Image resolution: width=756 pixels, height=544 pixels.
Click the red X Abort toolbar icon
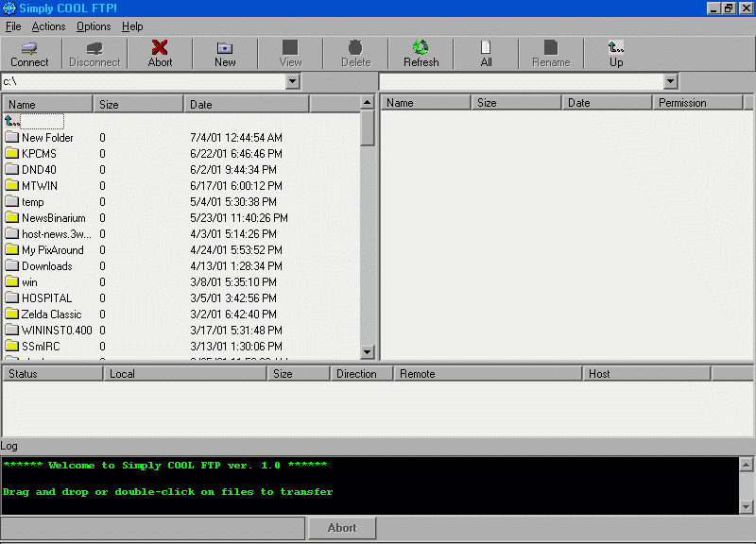pos(160,47)
